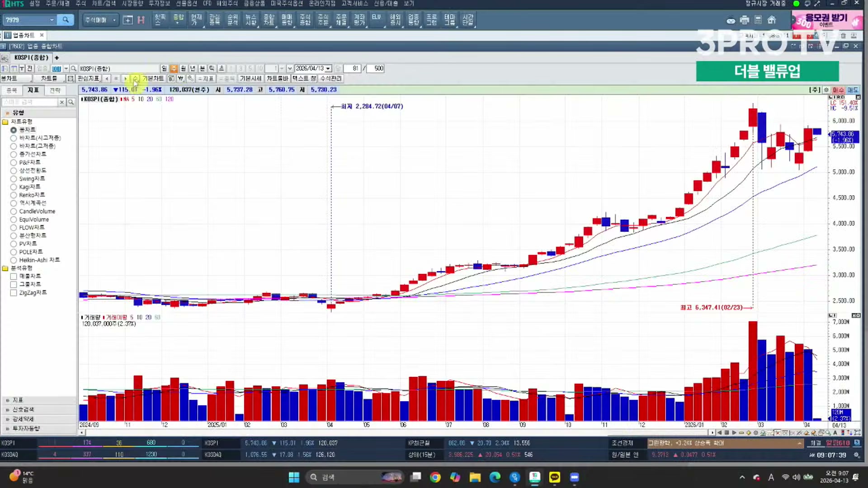Screen dimensions: 868x488
Task: Open the new window icon beside 주식매매
Action: 128,20
